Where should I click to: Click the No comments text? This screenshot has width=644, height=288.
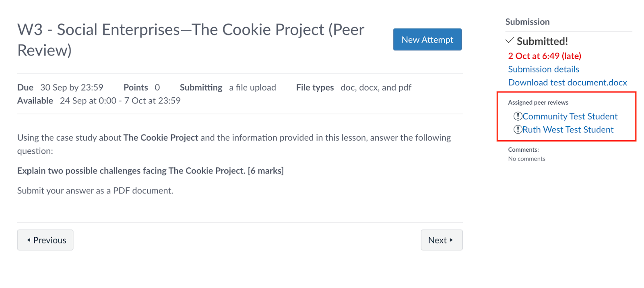pos(526,159)
